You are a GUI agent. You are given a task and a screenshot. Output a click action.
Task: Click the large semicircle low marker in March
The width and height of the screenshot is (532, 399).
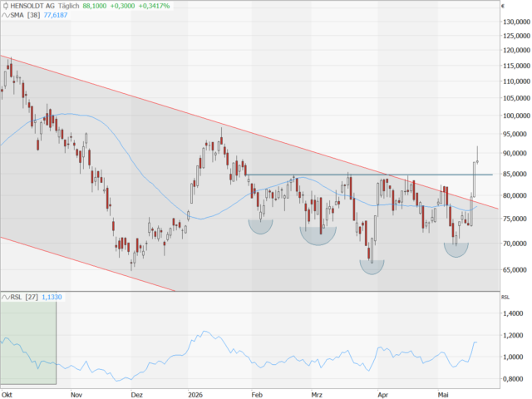coord(318,236)
